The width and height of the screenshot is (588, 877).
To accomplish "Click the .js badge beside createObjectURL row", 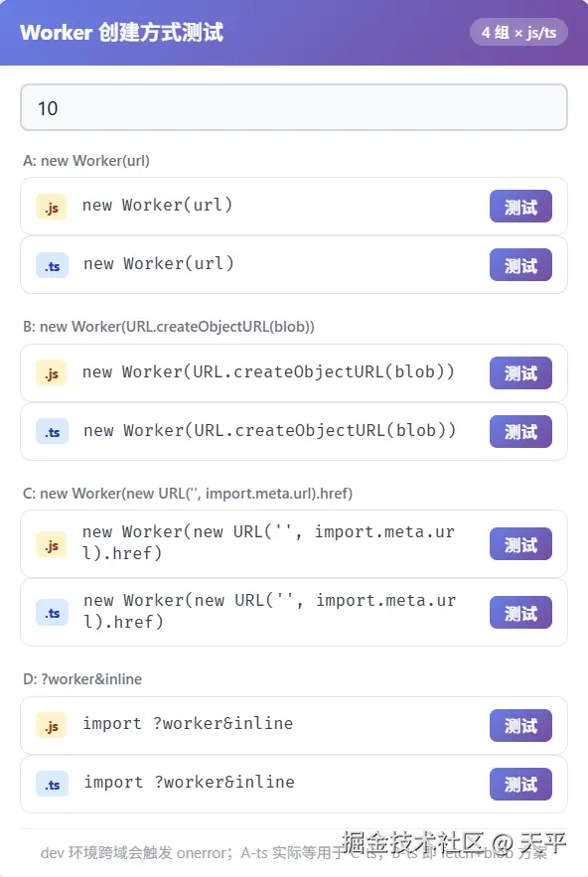I will click(x=52, y=373).
